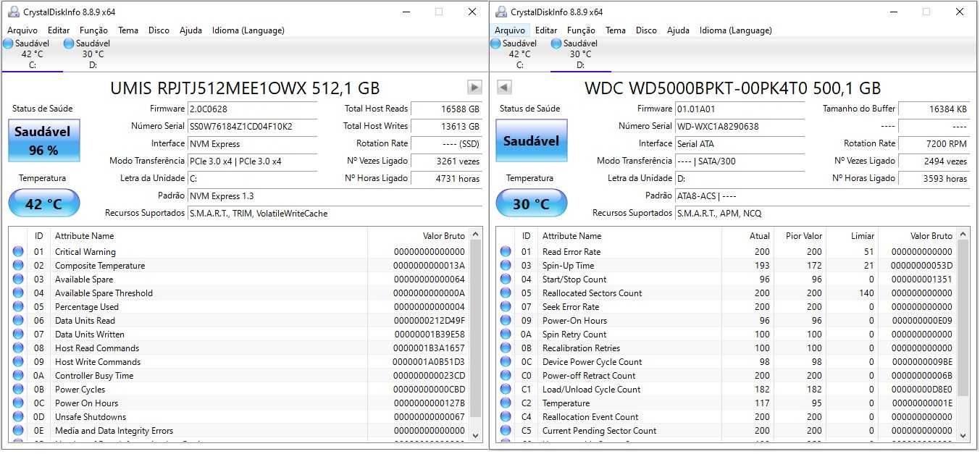Click status orb of Available Spare row
This screenshot has height=454, width=980.
18,279
